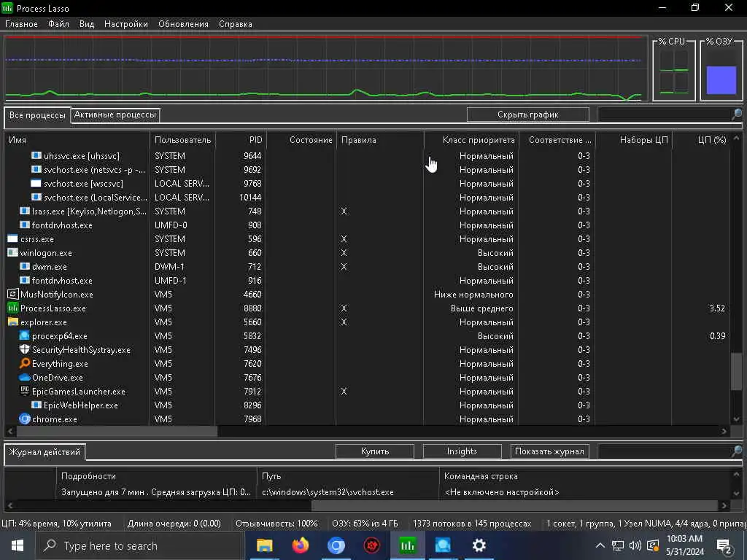747x560 pixels.
Task: Click the network icon in system tray
Action: [x=618, y=545]
